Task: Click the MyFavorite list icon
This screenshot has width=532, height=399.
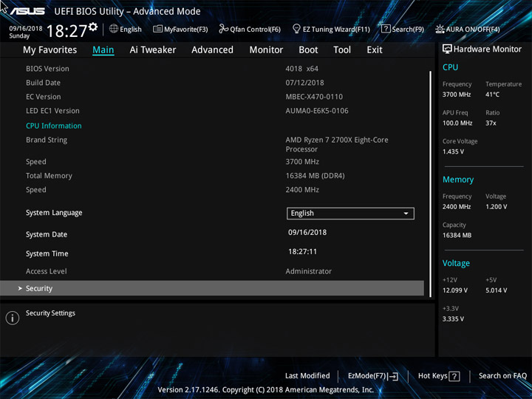Action: pyautogui.click(x=157, y=29)
